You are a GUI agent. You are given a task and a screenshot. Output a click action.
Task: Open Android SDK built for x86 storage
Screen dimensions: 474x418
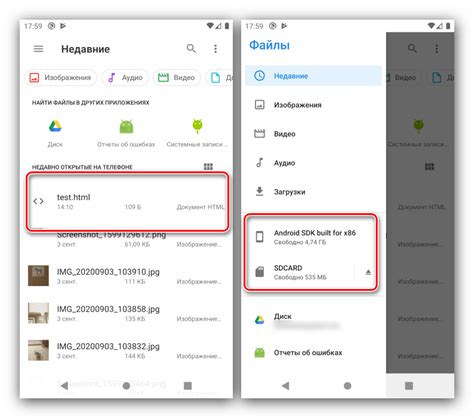point(311,237)
